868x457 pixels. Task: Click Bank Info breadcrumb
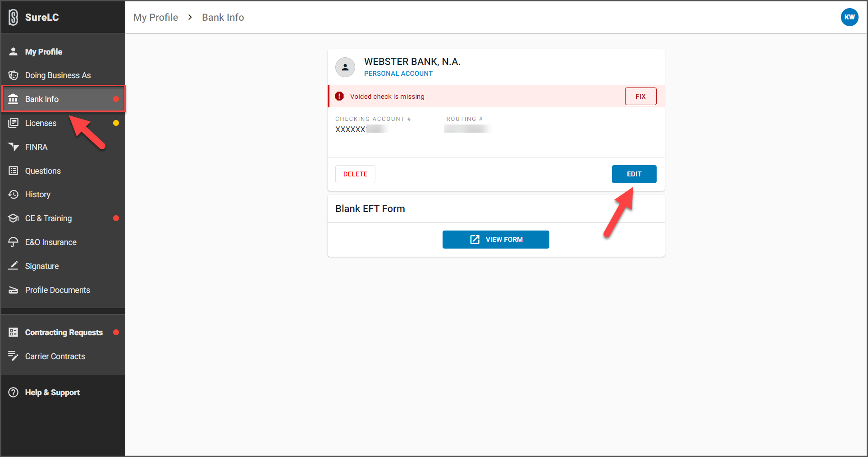223,17
